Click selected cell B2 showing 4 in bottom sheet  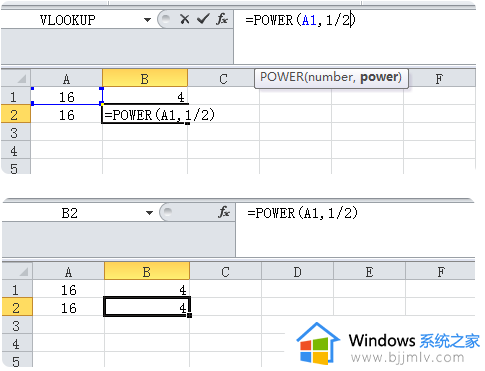[x=147, y=307]
